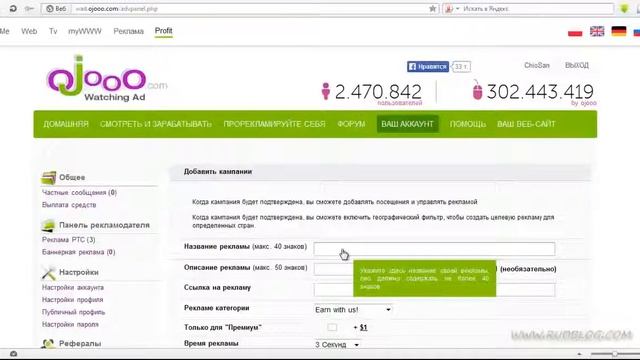Open Настройки пароля link
Viewport: 640px width, 360px height.
70,324
